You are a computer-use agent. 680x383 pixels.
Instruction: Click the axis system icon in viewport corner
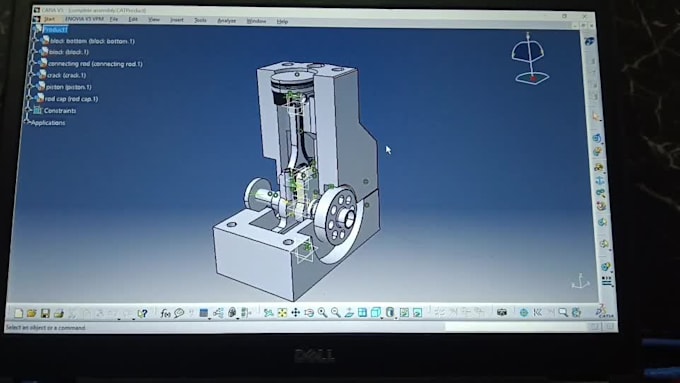tap(581, 282)
